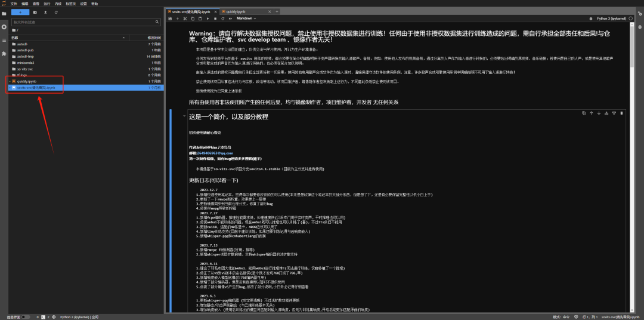Run the selected cell with play icon
The image size is (644, 320).
(208, 19)
